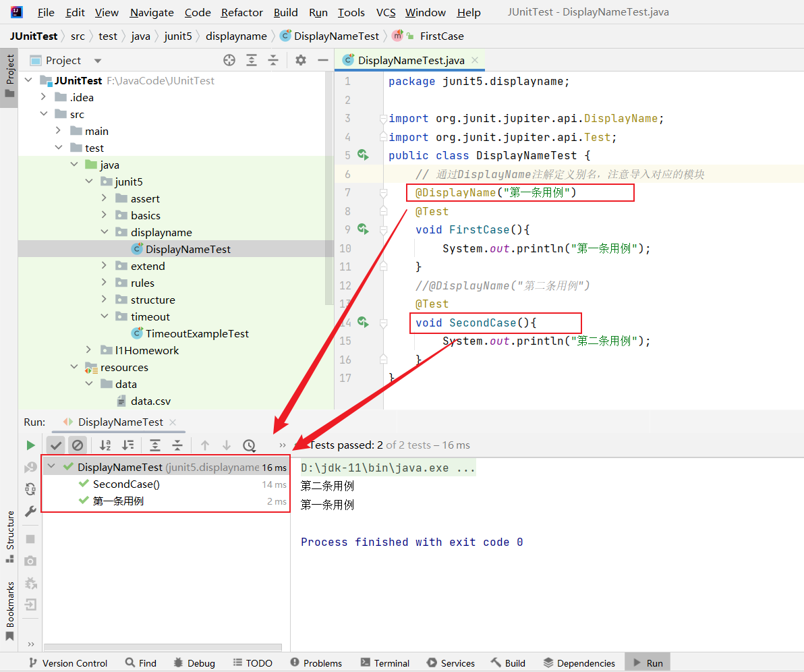Open the Problems tool window button
Screen dimensions: 804x672
(316, 663)
